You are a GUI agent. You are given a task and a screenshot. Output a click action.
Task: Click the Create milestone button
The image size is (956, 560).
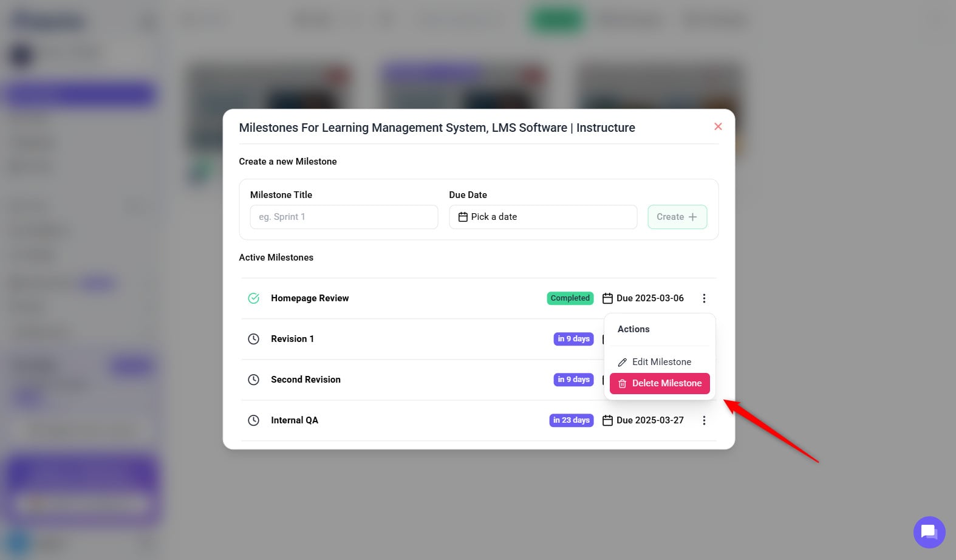[x=677, y=217]
